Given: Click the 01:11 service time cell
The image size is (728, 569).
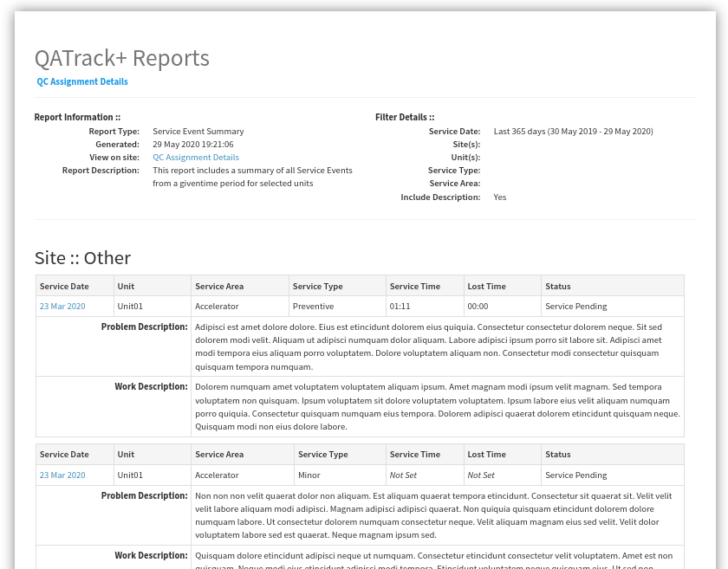Looking at the screenshot, I should (425, 307).
